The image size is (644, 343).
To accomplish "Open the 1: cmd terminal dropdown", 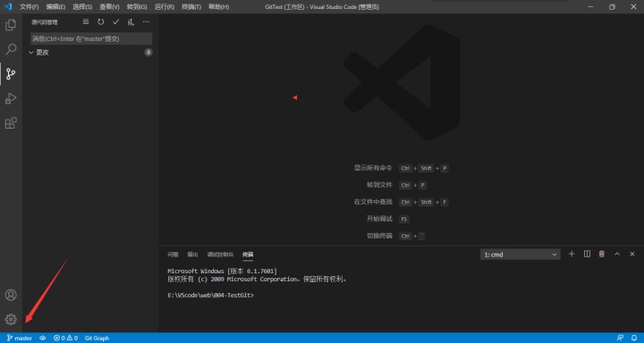I will tap(520, 255).
